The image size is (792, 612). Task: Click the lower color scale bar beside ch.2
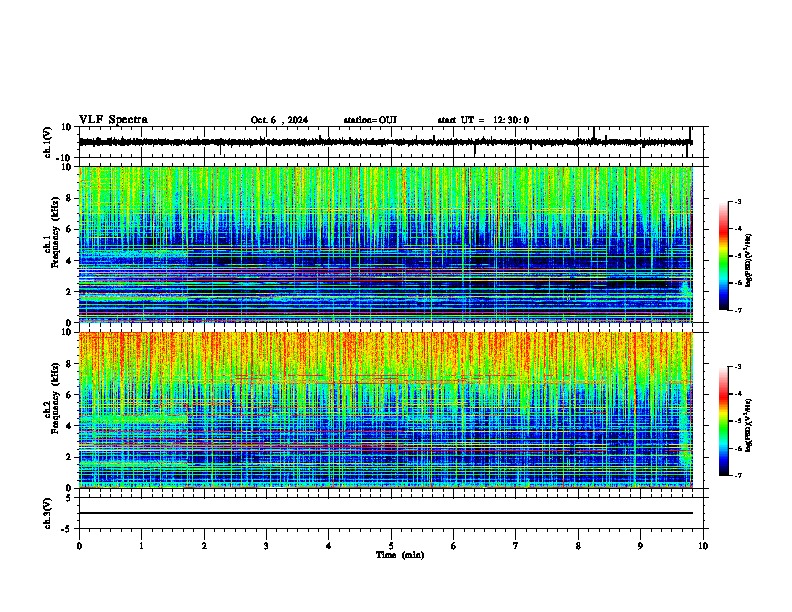(724, 421)
